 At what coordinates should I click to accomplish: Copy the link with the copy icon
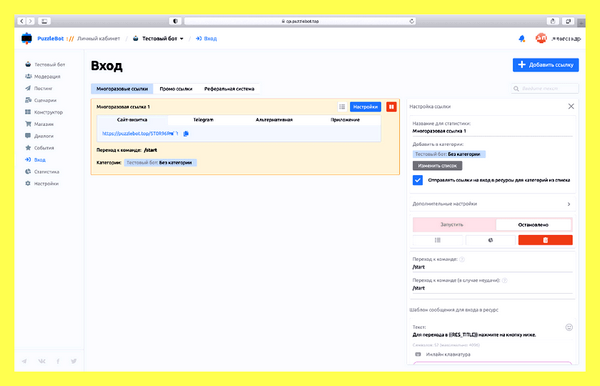coord(186,134)
